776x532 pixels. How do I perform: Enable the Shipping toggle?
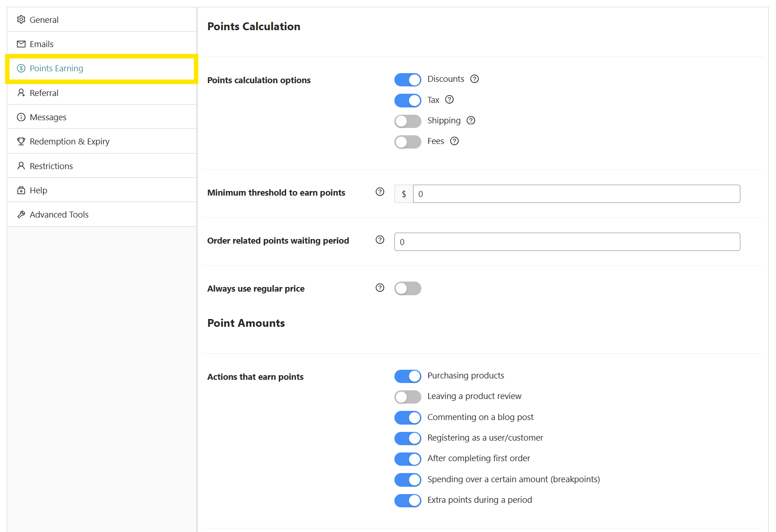pyautogui.click(x=408, y=121)
